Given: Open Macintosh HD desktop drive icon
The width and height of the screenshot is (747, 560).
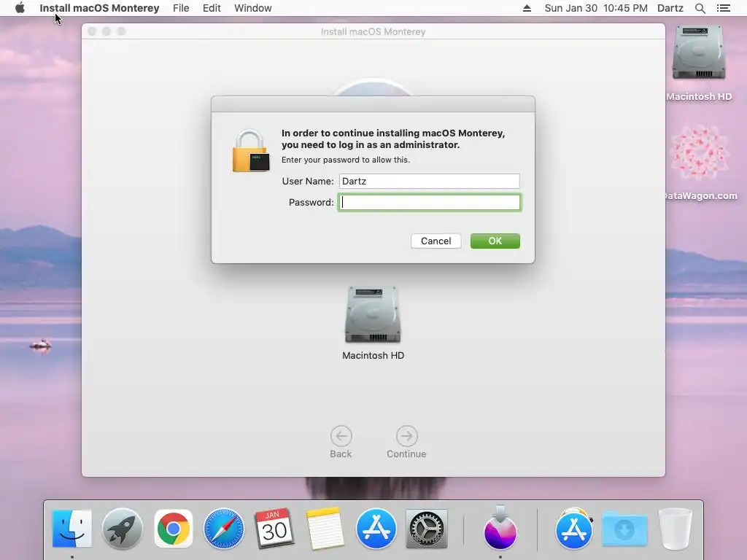Looking at the screenshot, I should [x=698, y=53].
